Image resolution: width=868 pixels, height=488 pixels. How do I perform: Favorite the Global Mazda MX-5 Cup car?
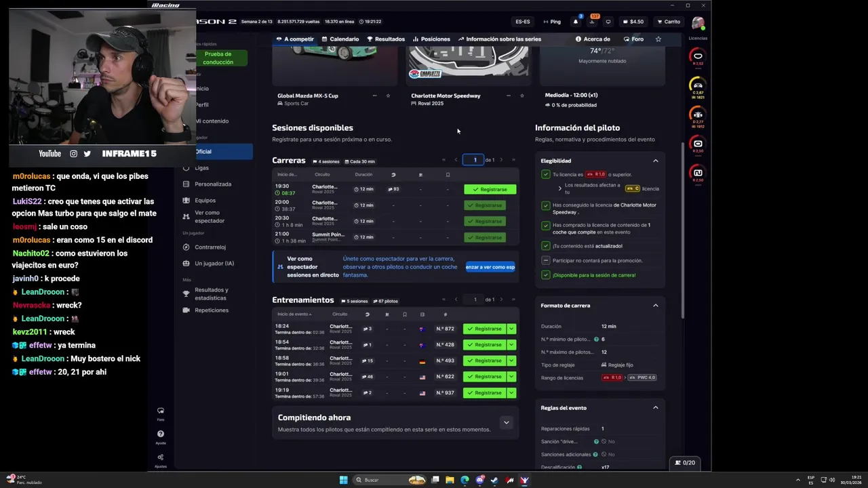point(388,96)
